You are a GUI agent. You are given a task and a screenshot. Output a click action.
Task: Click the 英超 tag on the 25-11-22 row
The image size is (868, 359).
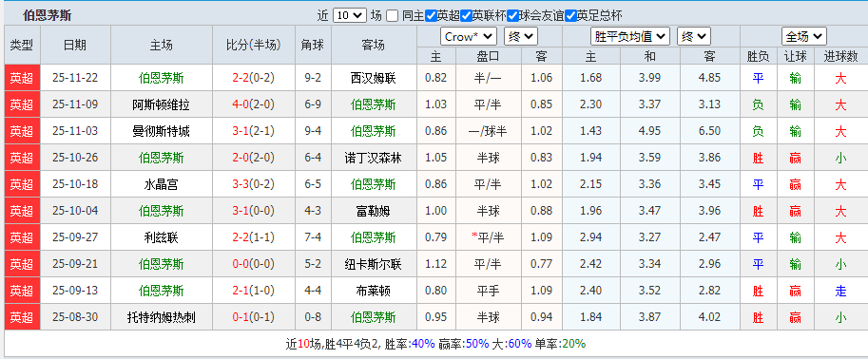point(22,78)
